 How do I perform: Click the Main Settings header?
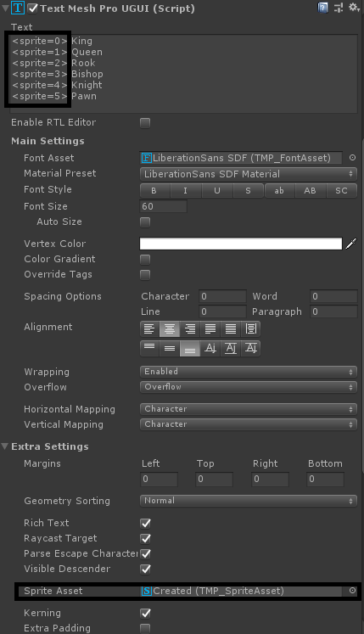click(x=48, y=141)
